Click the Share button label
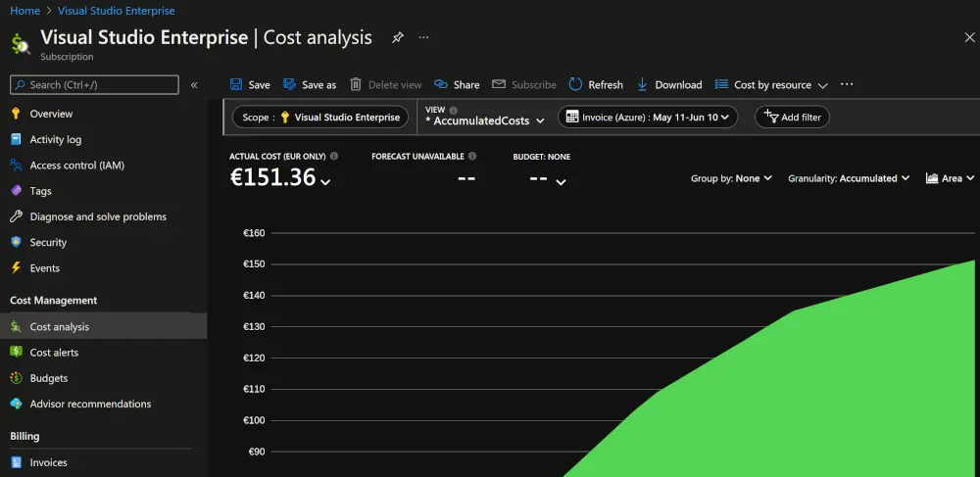The height and width of the screenshot is (477, 980). coord(466,85)
